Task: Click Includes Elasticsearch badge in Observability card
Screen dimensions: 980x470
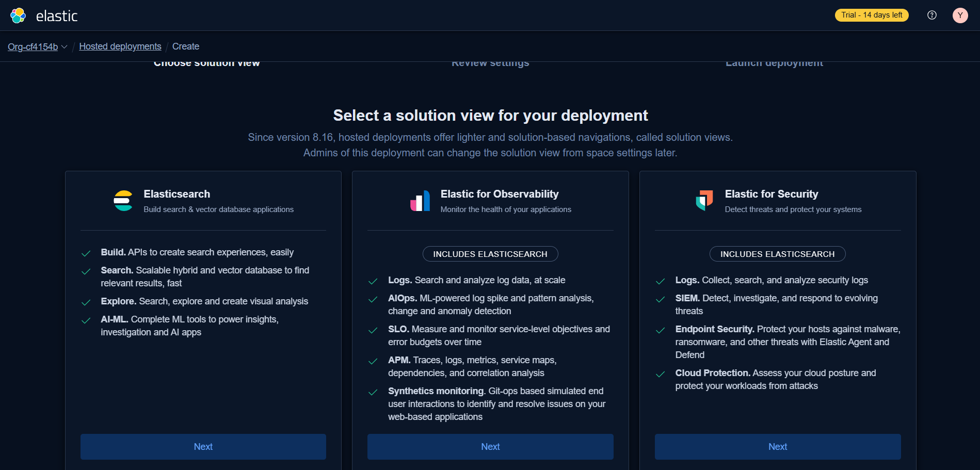Action: pyautogui.click(x=490, y=254)
